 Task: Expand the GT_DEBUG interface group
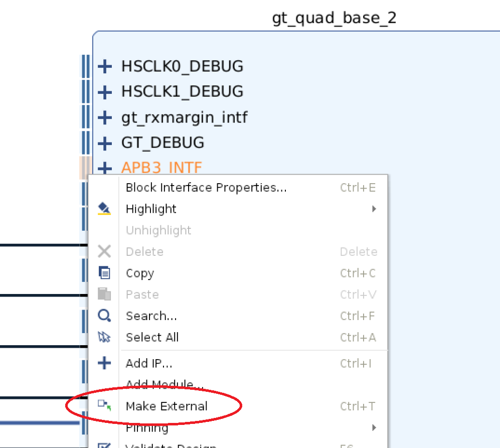[104, 143]
